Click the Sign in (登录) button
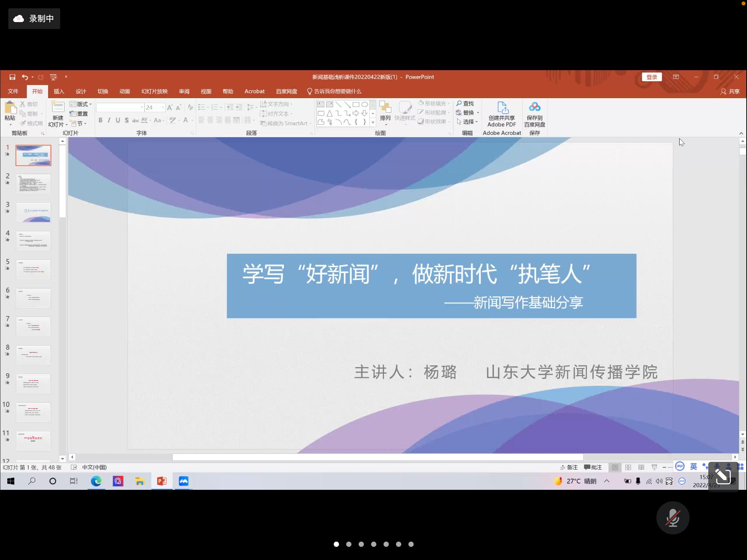Image resolution: width=747 pixels, height=560 pixels. pos(652,77)
